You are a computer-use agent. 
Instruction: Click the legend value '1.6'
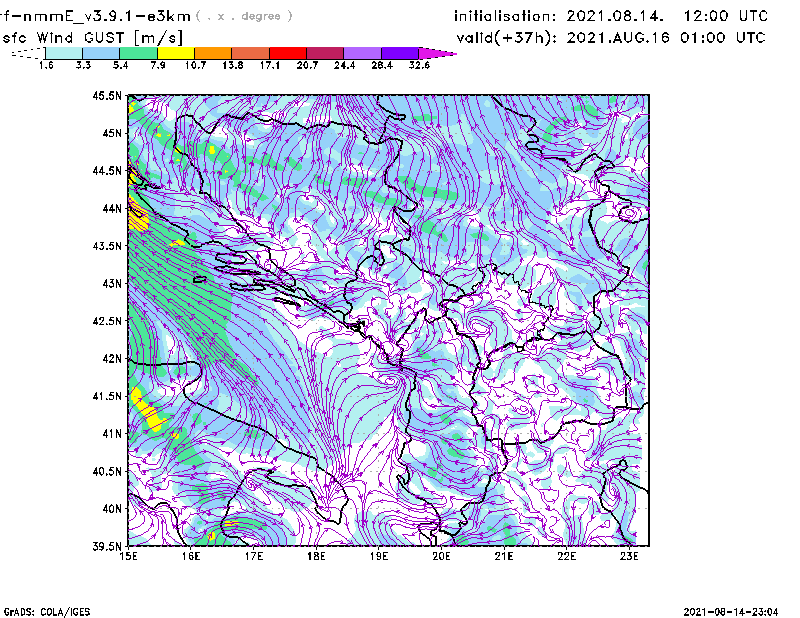46,65
